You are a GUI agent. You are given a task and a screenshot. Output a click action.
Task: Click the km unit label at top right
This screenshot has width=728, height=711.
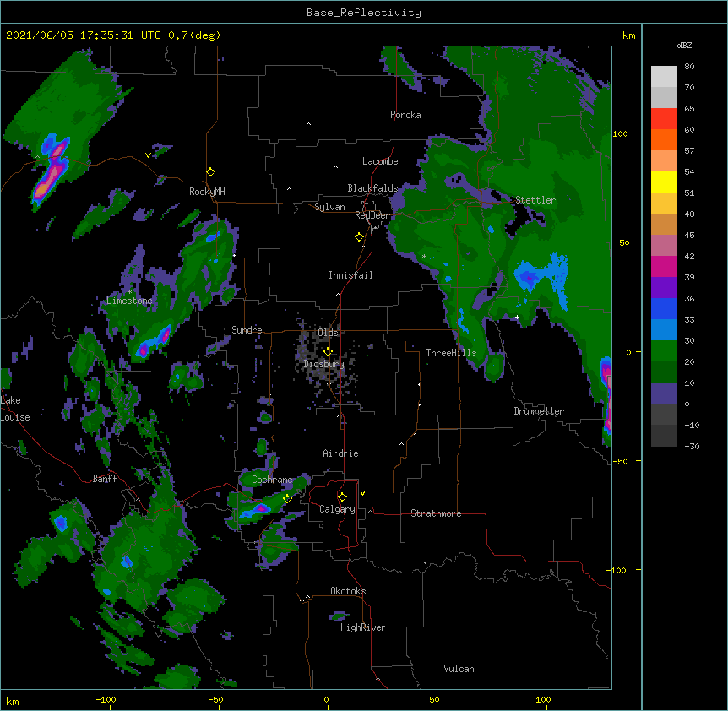click(628, 35)
